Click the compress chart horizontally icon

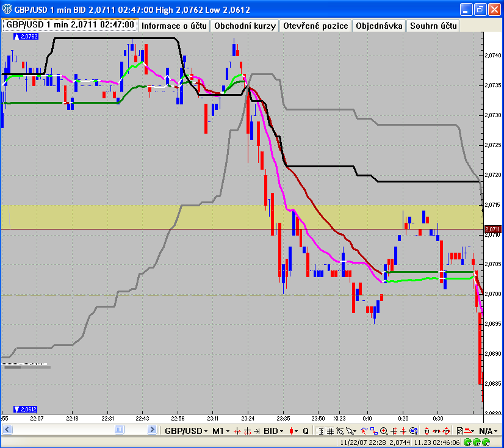(237, 432)
